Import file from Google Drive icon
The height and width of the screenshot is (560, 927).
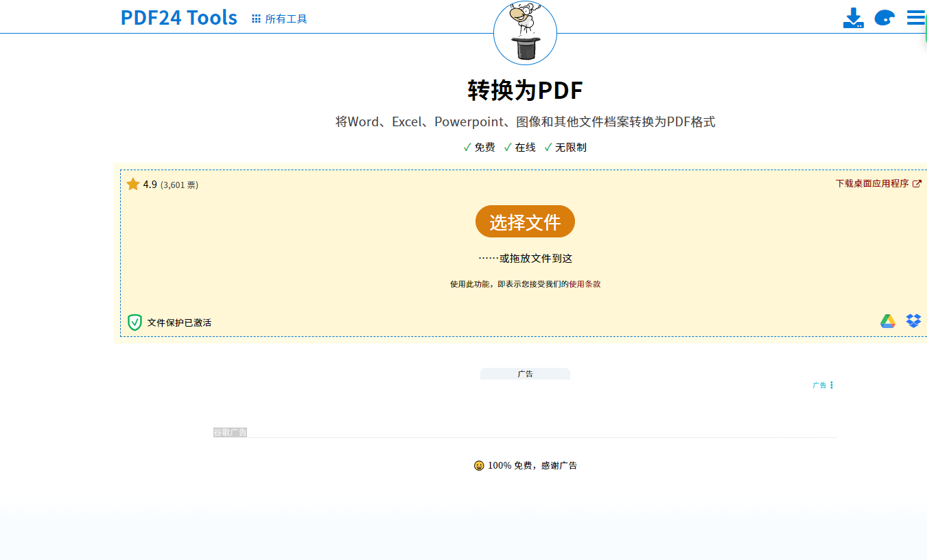coord(888,320)
